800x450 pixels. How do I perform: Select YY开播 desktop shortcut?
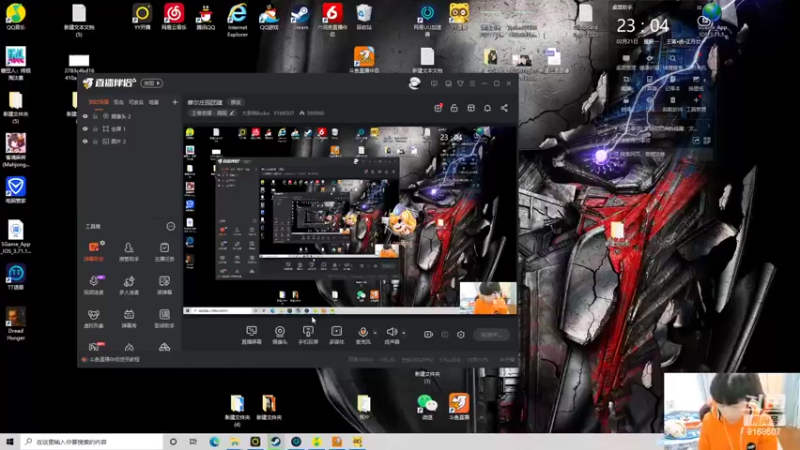(x=142, y=17)
